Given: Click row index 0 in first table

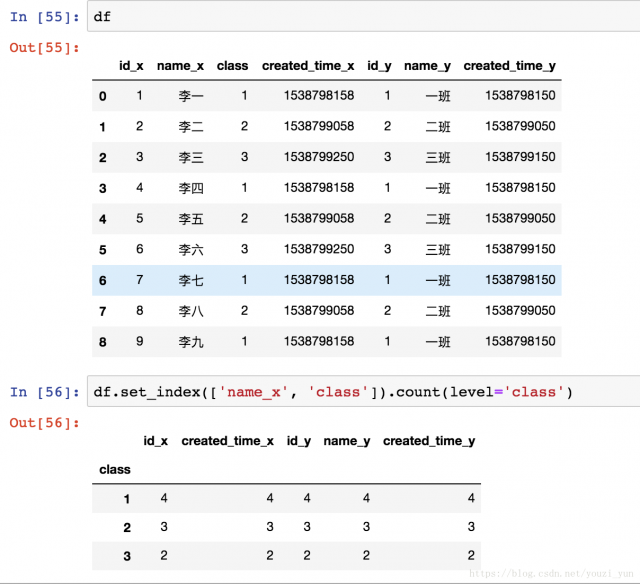Looking at the screenshot, I should coord(102,96).
